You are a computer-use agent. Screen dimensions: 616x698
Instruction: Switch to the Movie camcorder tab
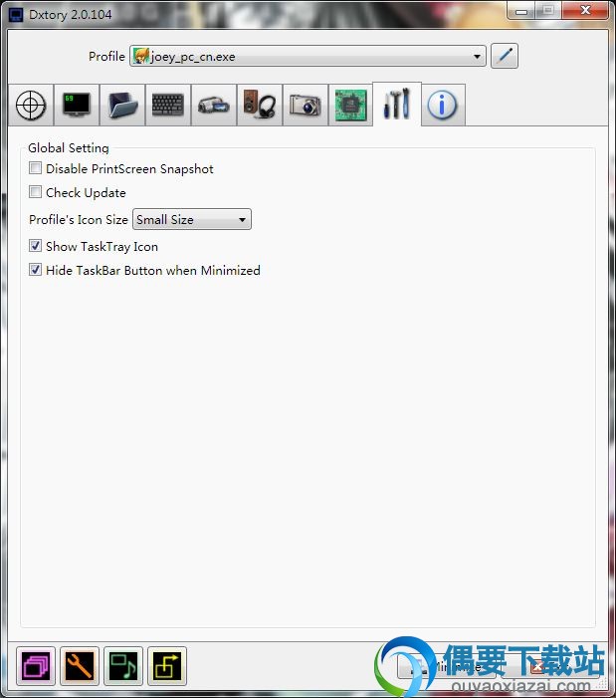pyautogui.click(x=214, y=106)
